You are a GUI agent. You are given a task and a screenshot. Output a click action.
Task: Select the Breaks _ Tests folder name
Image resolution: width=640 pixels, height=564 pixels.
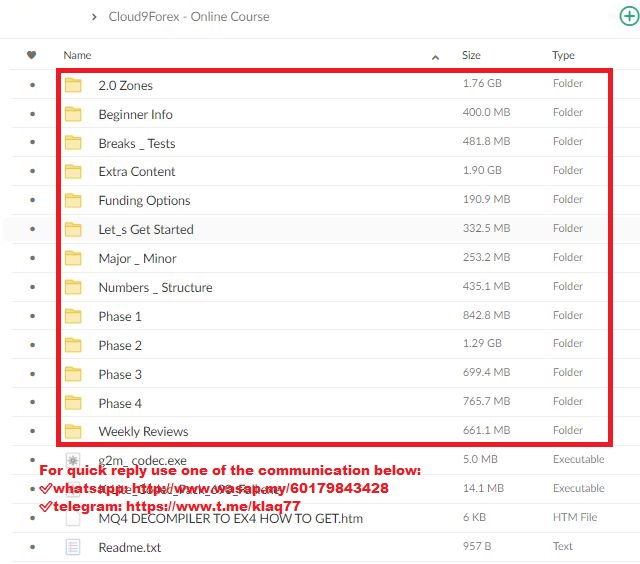coord(137,143)
